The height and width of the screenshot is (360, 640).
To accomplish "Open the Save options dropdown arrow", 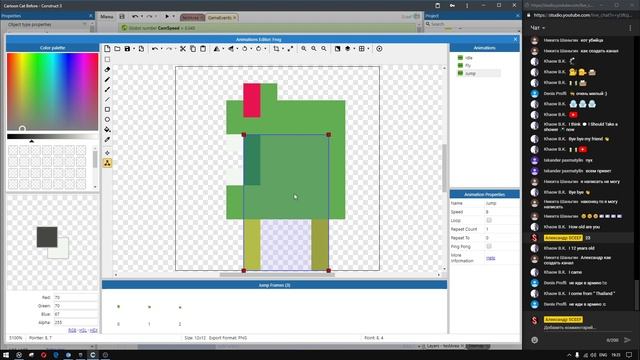I will [x=134, y=49].
